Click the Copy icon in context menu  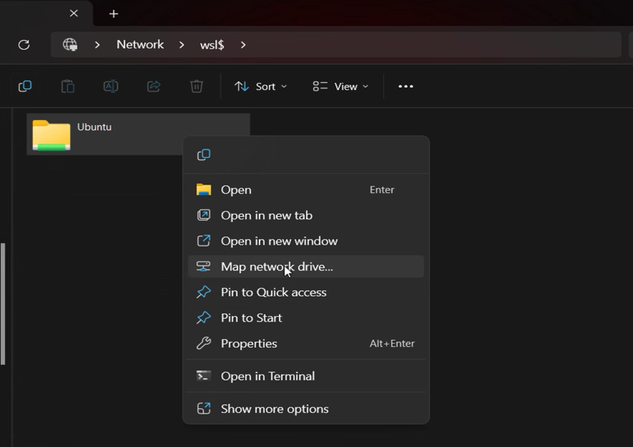coord(204,155)
